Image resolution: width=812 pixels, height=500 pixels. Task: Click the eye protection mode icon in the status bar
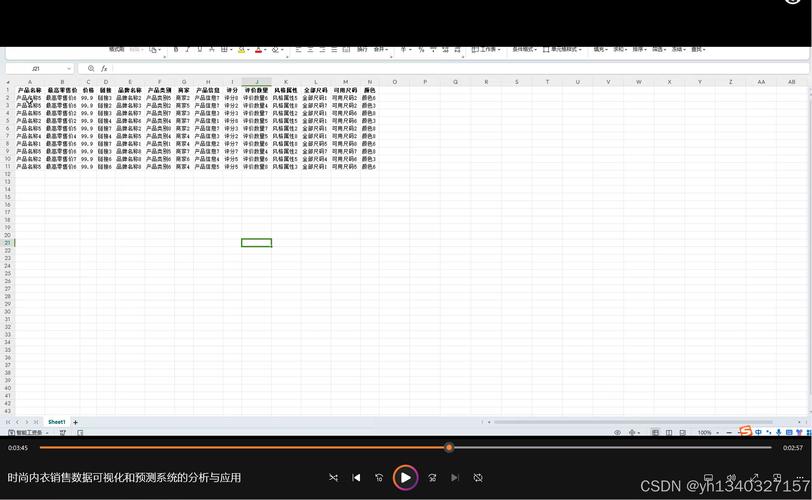617,432
